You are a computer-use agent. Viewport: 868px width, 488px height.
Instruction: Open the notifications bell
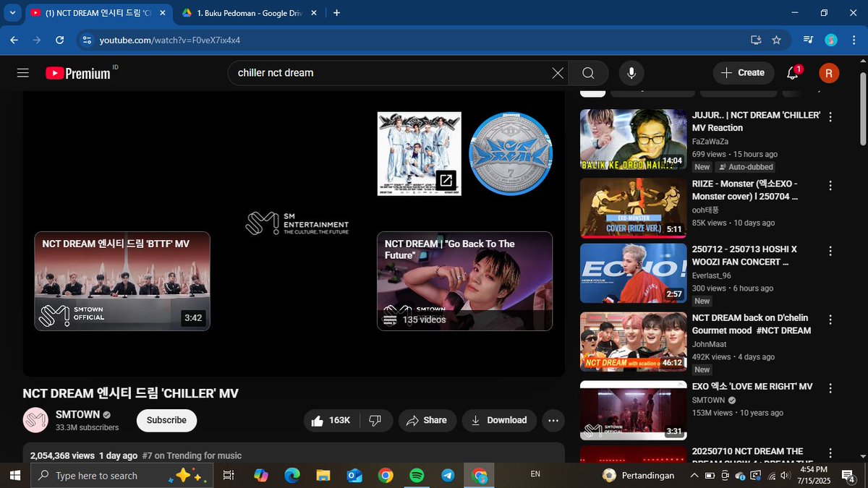[x=793, y=73]
